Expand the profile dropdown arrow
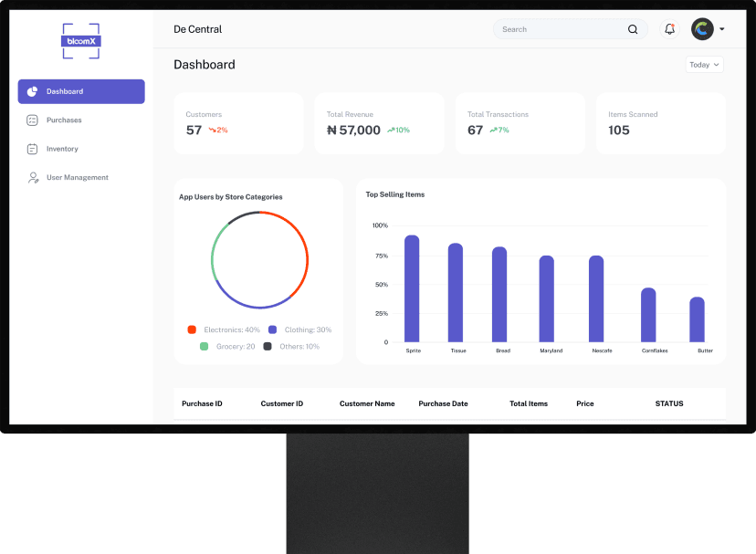The height and width of the screenshot is (554, 756). click(x=722, y=29)
